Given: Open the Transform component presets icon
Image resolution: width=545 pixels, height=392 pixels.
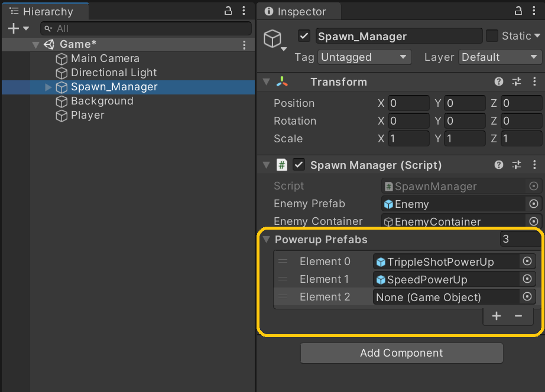Looking at the screenshot, I should point(516,81).
